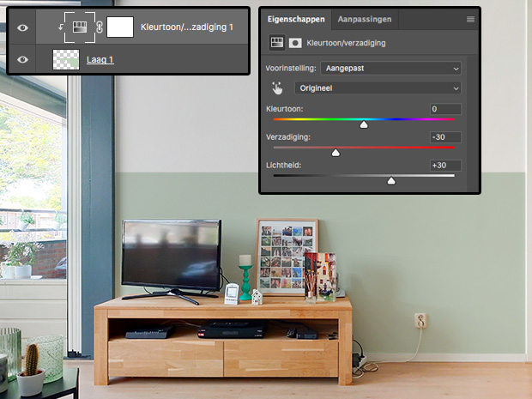Switch to the Aanpassingen tab

(x=365, y=20)
